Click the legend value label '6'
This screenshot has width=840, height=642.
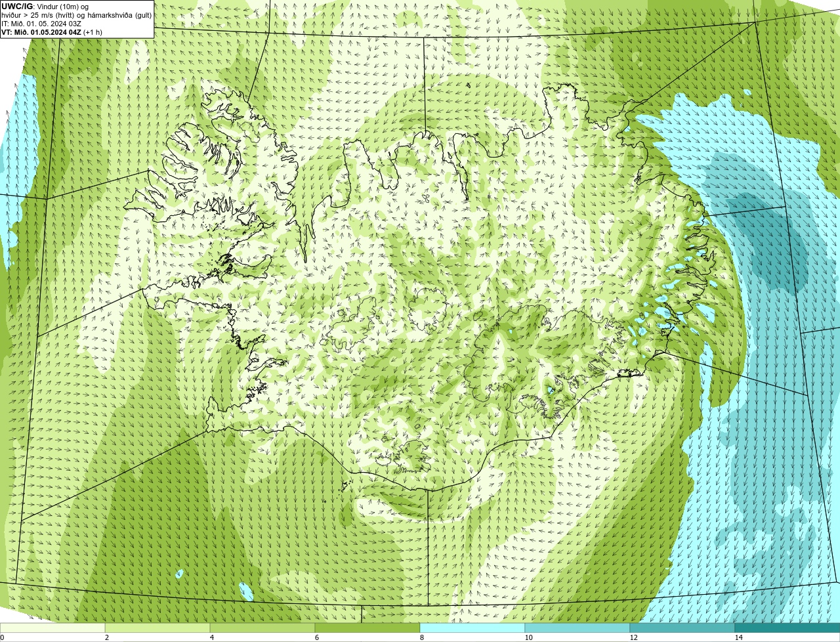pos(316,637)
